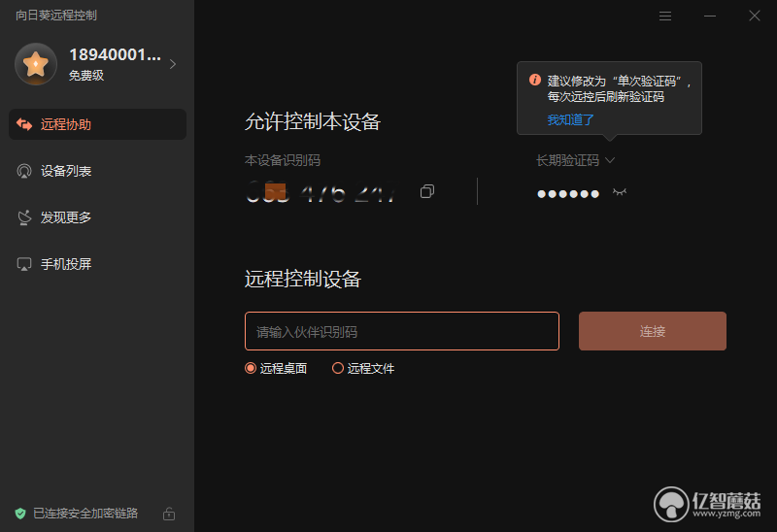Select the 远程桌面 radio option
Screen dimensions: 777x532
[276, 368]
